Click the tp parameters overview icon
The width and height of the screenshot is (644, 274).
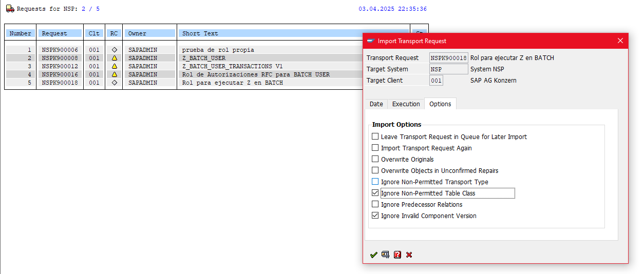(x=386, y=255)
